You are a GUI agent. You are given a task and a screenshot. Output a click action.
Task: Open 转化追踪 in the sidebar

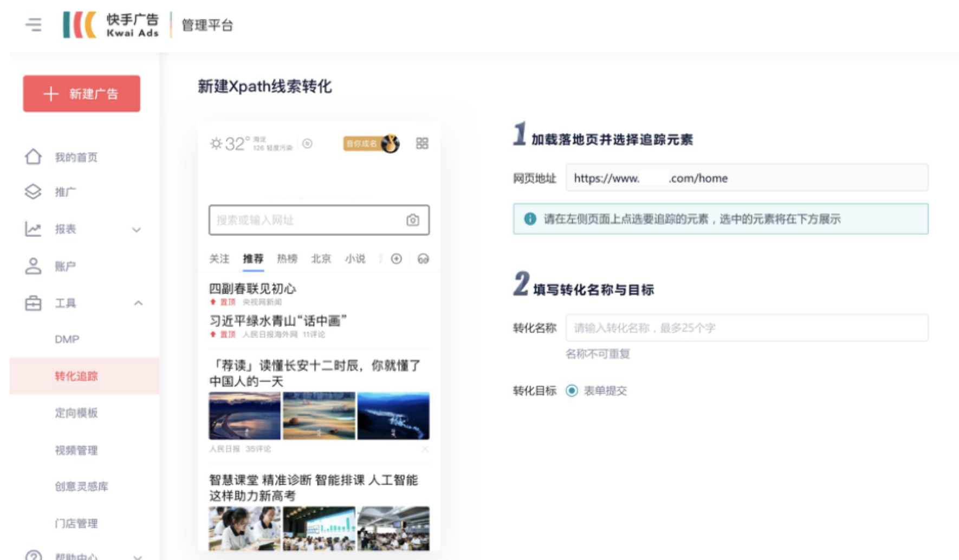(76, 376)
